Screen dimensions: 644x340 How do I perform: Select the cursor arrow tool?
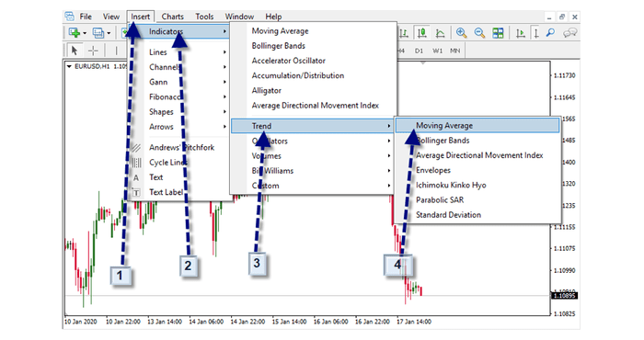coord(75,51)
